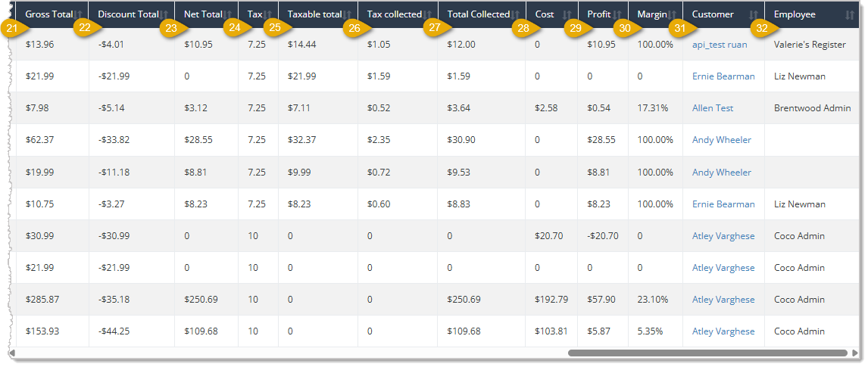This screenshot has width=868, height=367.
Task: Select gross total cell $7.98
Action: pos(37,108)
